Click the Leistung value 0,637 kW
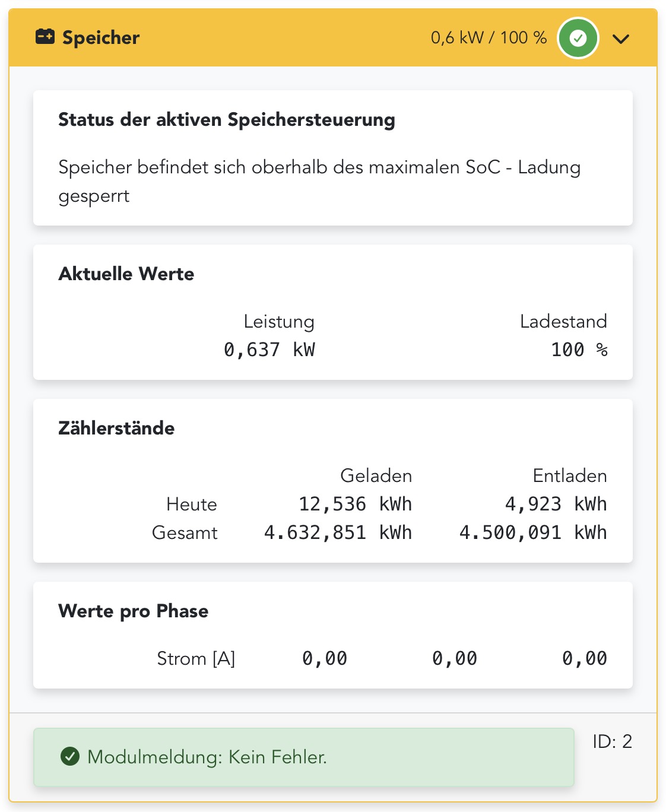 [x=269, y=350]
